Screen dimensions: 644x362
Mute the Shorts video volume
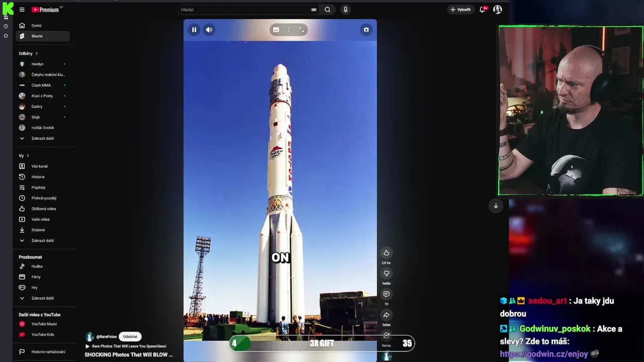209,30
